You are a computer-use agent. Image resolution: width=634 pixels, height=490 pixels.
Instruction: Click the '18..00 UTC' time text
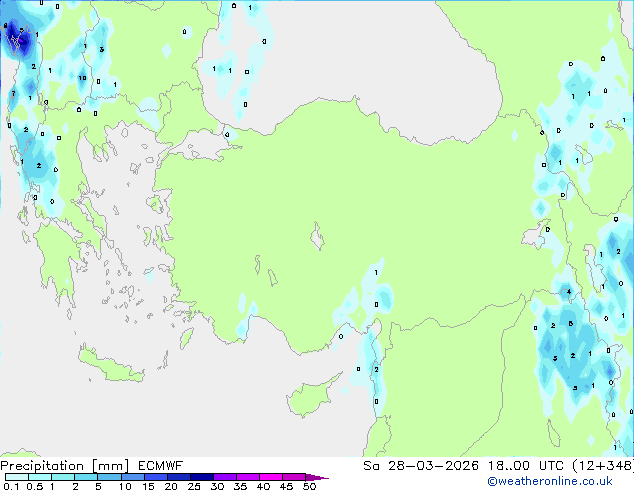point(526,466)
